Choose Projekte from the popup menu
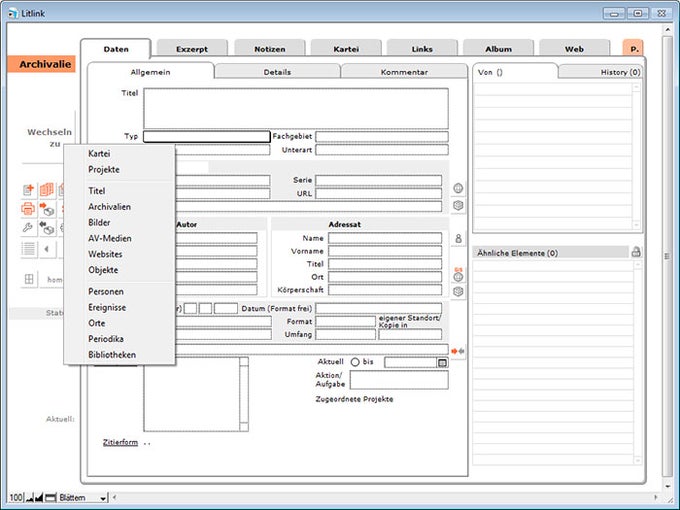This screenshot has height=510, width=680. pos(104,170)
